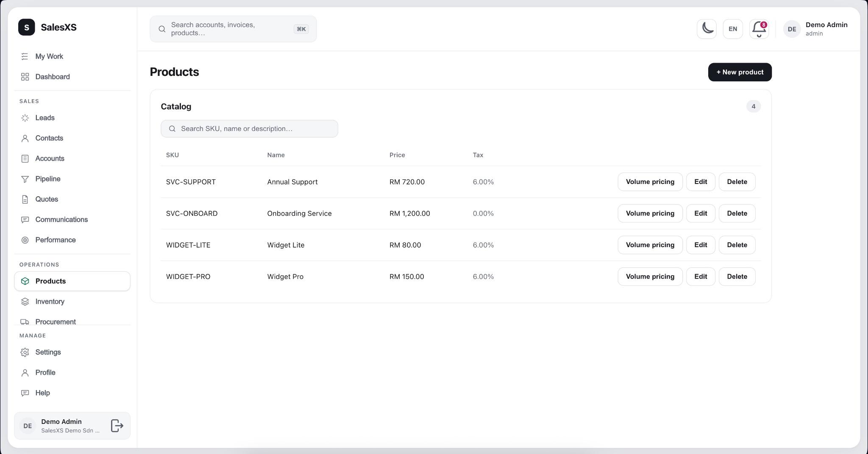The image size is (868, 454).
Task: Open Volume pricing for Annual Support
Action: 650,182
